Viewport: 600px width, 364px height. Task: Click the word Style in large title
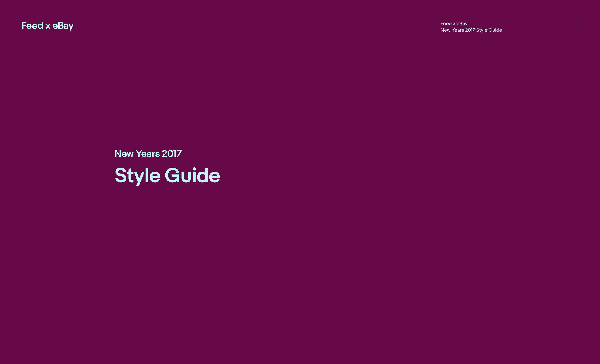[137, 175]
